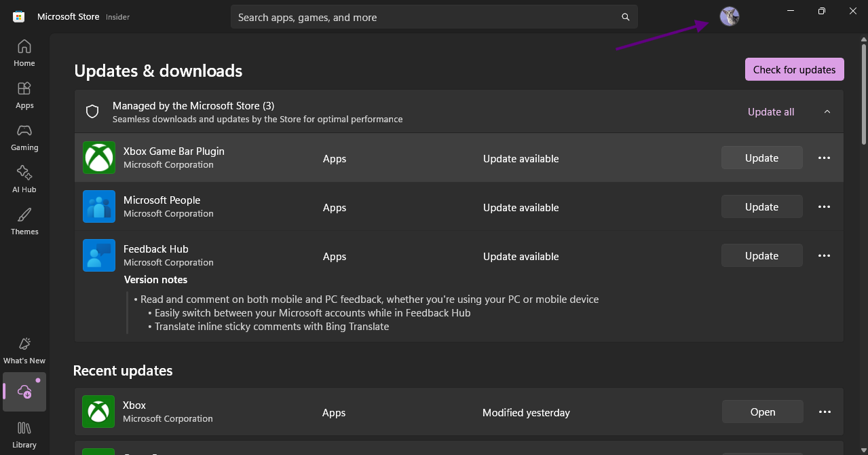Viewport: 868px width, 455px height.
Task: Click Update available status for Microsoft People
Action: pyautogui.click(x=521, y=208)
